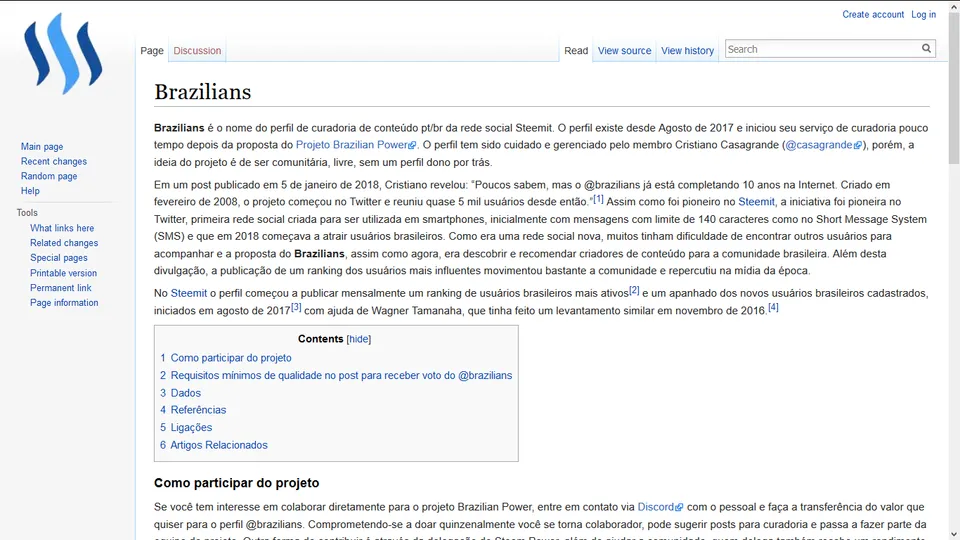Go to 'Requisitos mínimos de qualidade' contents entry
The height and width of the screenshot is (540, 960).
coord(336,375)
